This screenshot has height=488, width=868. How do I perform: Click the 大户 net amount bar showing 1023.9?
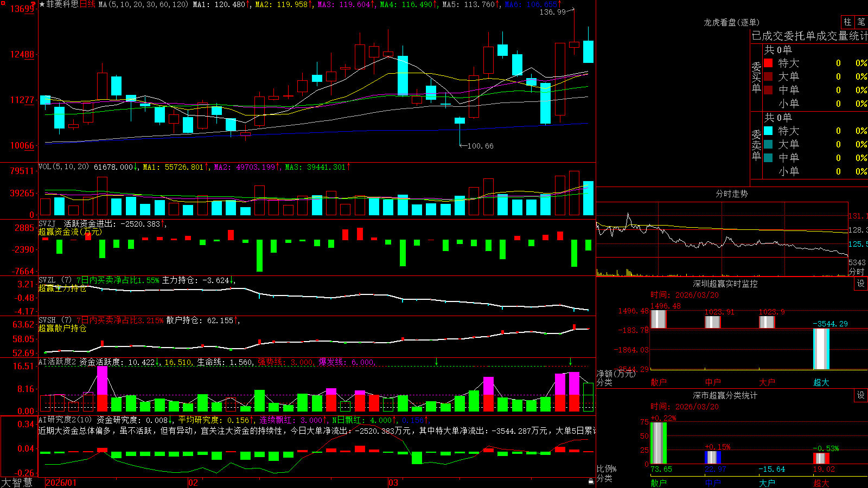pyautogui.click(x=767, y=322)
